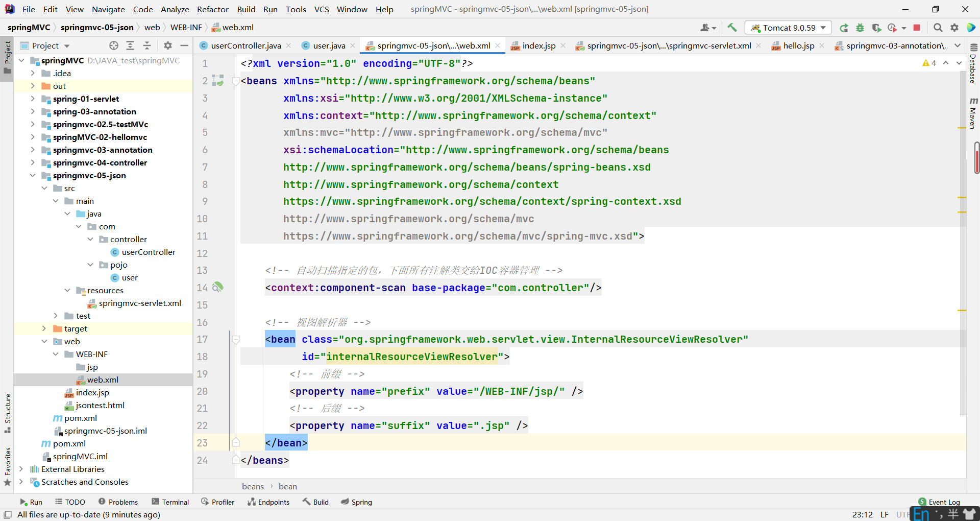The width and height of the screenshot is (980, 521).
Task: Collapse the springmvc-05-json module
Action: [33, 175]
